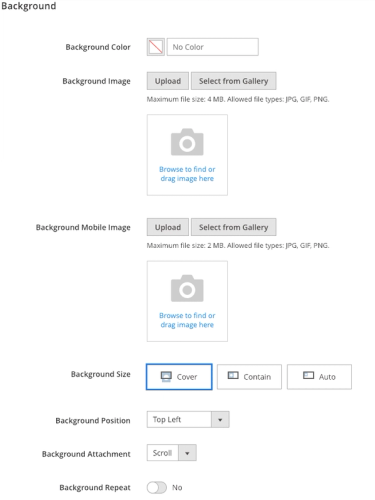Click the camera icon under Background Image
This screenshot has width=375, height=500.
187,142
